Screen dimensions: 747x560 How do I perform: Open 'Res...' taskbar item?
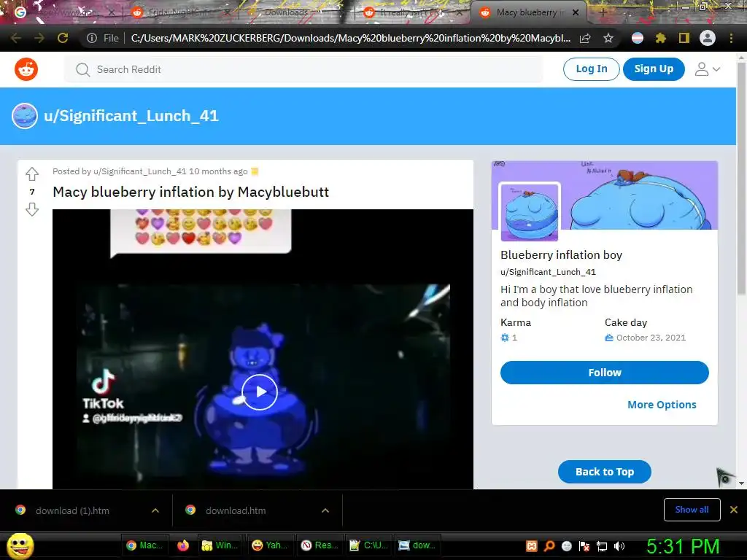click(320, 545)
